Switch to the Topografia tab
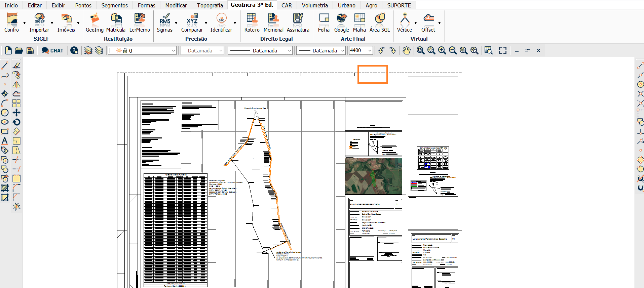 [x=210, y=5]
